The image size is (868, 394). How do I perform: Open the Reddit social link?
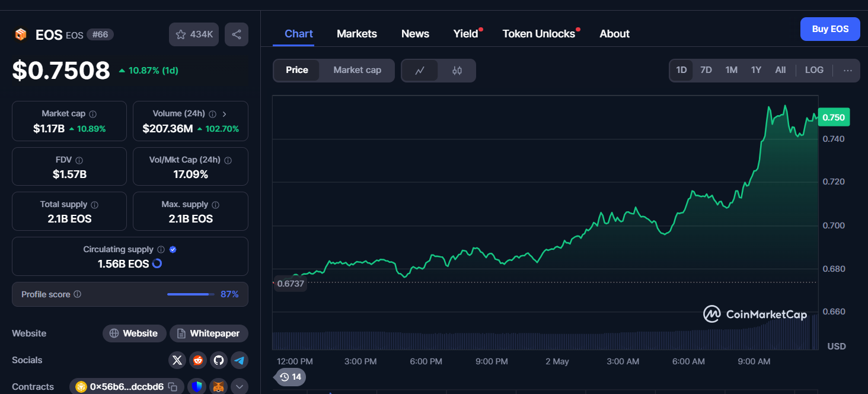(x=198, y=360)
